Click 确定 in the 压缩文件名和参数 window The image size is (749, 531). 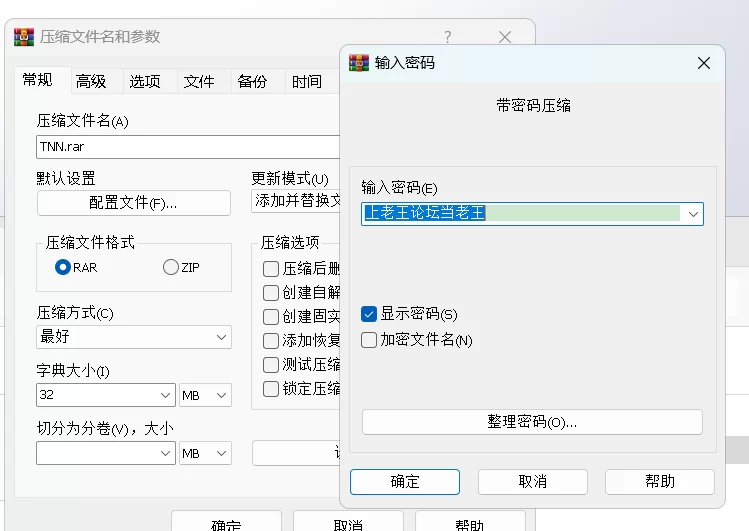pos(226,521)
